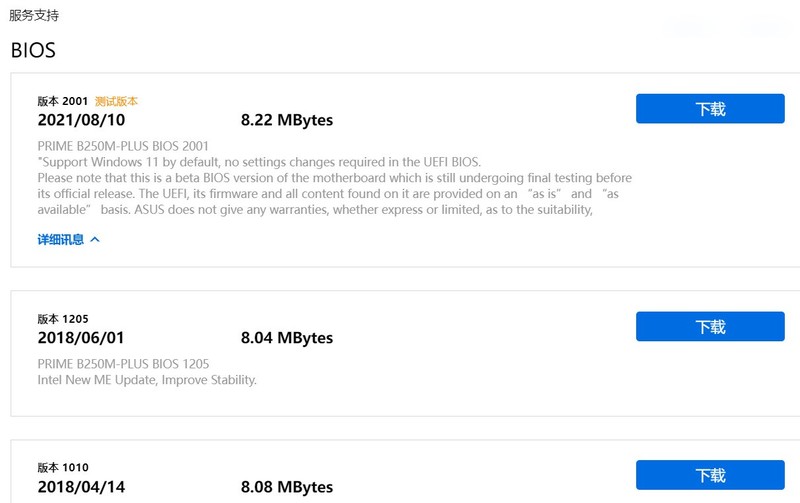Click the chevron arrow beside 详细讯息
800x503 pixels.
point(95,239)
